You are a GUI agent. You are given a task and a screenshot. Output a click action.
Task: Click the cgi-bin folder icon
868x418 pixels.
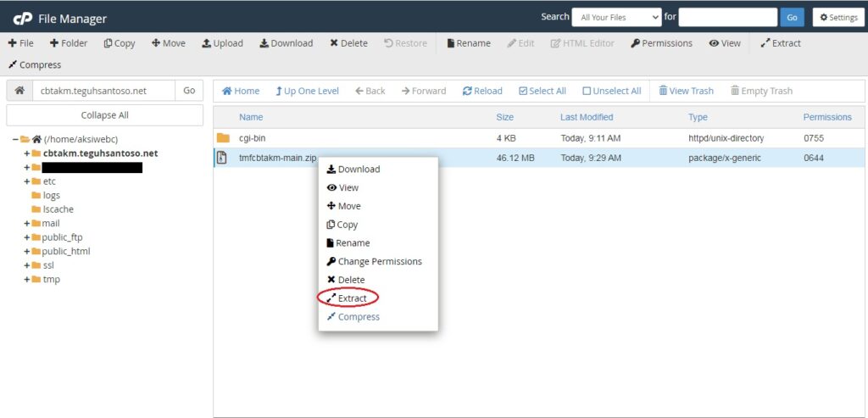223,138
